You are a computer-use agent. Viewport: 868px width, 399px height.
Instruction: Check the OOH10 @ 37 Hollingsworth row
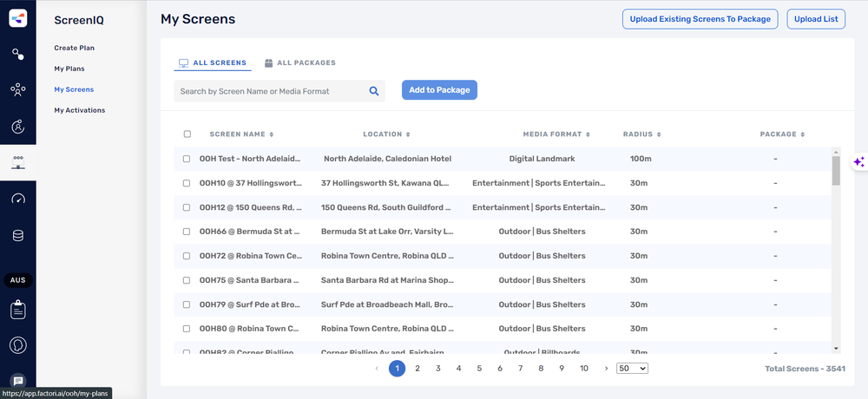click(187, 183)
